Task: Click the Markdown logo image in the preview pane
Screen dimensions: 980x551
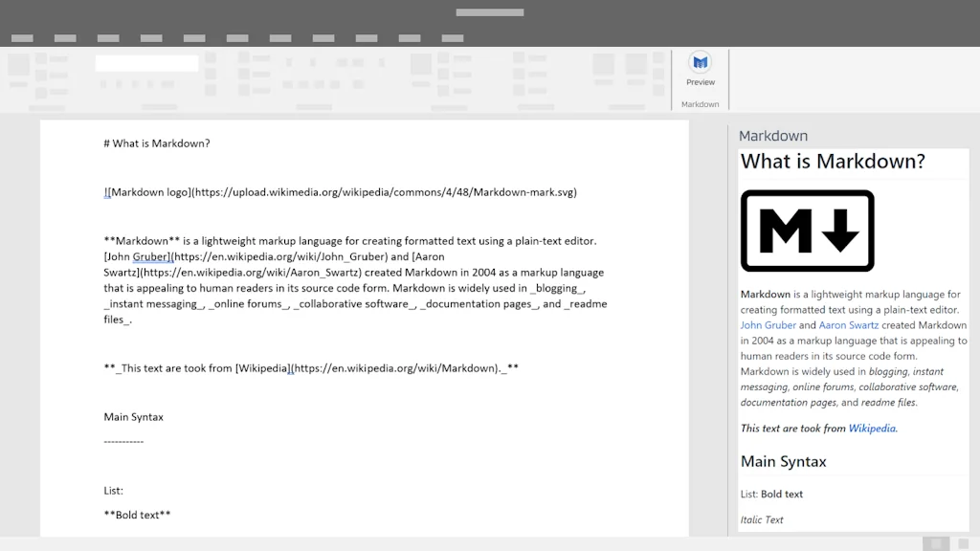Action: pos(807,230)
